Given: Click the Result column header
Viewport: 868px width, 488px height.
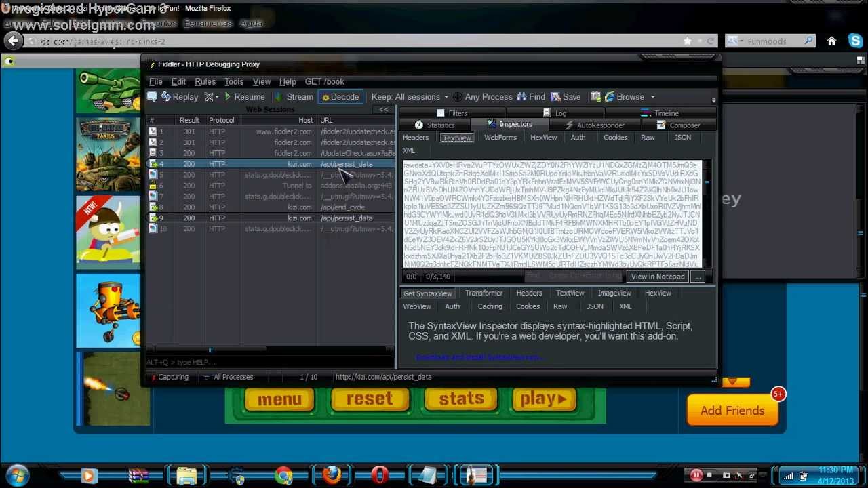Looking at the screenshot, I should click(189, 120).
